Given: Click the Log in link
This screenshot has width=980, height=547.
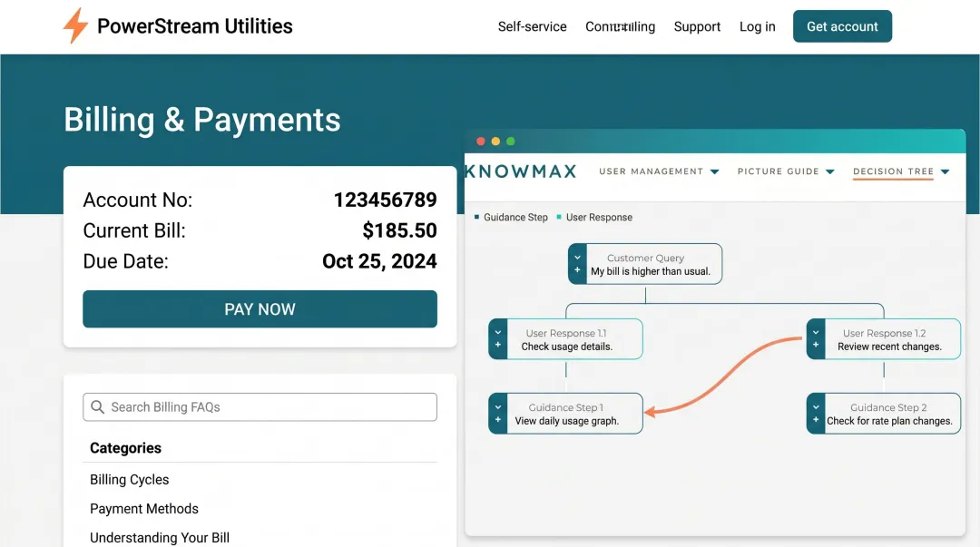Looking at the screenshot, I should [x=757, y=27].
